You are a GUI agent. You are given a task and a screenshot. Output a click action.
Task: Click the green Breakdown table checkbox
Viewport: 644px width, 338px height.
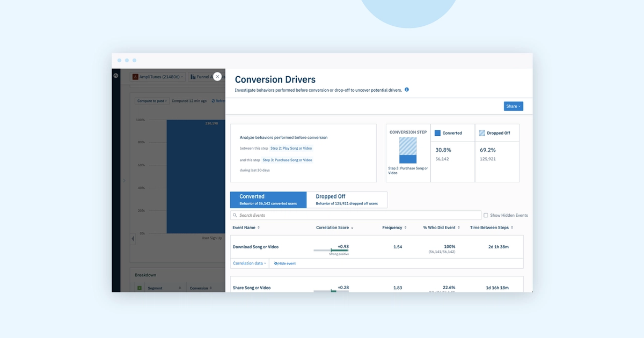[x=140, y=288]
